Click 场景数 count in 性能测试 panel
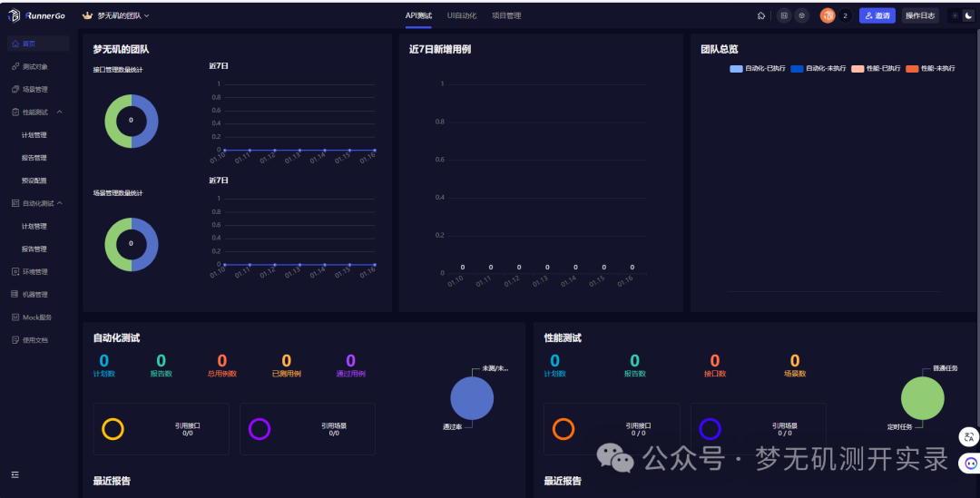980x498 pixels. 795,366
